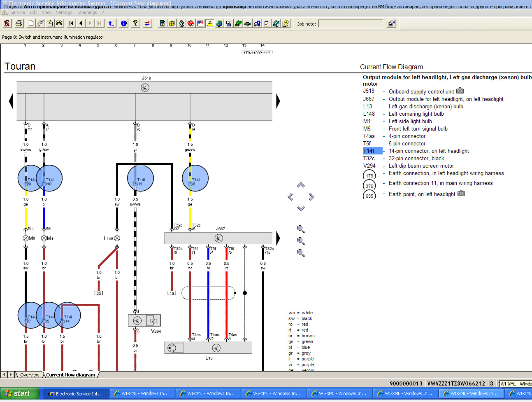This screenshot has height=402, width=532.
Task: Click the blue up-level arrow icon
Action: point(112,23)
